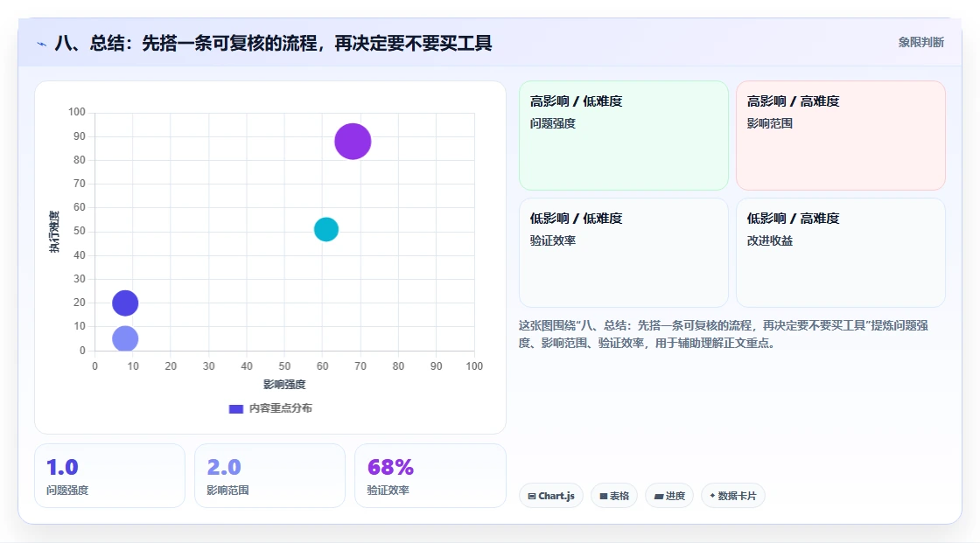Click the section heading 八、总结

[x=273, y=43]
